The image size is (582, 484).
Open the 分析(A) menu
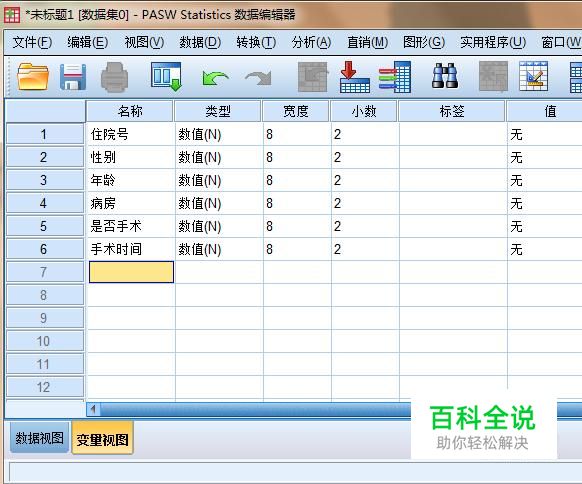point(311,42)
